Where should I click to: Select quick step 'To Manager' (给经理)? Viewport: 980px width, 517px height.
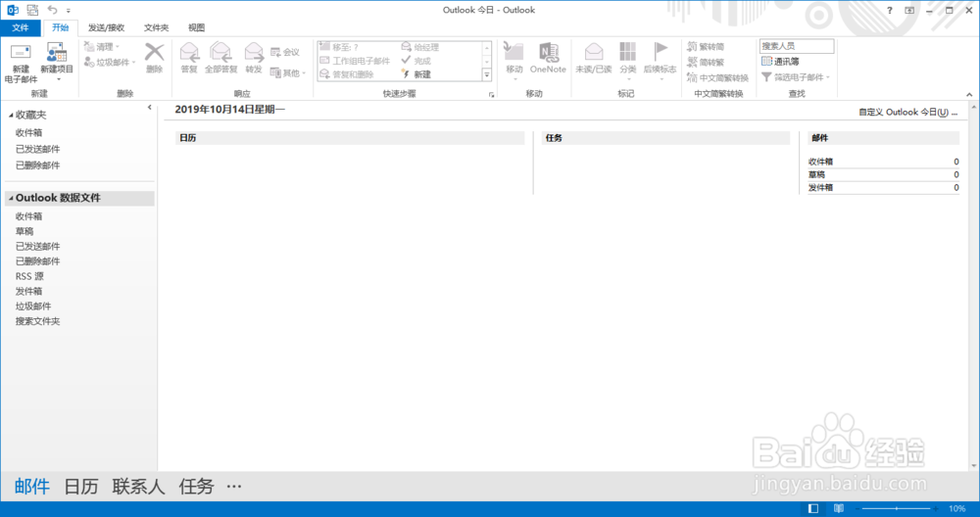click(x=420, y=47)
